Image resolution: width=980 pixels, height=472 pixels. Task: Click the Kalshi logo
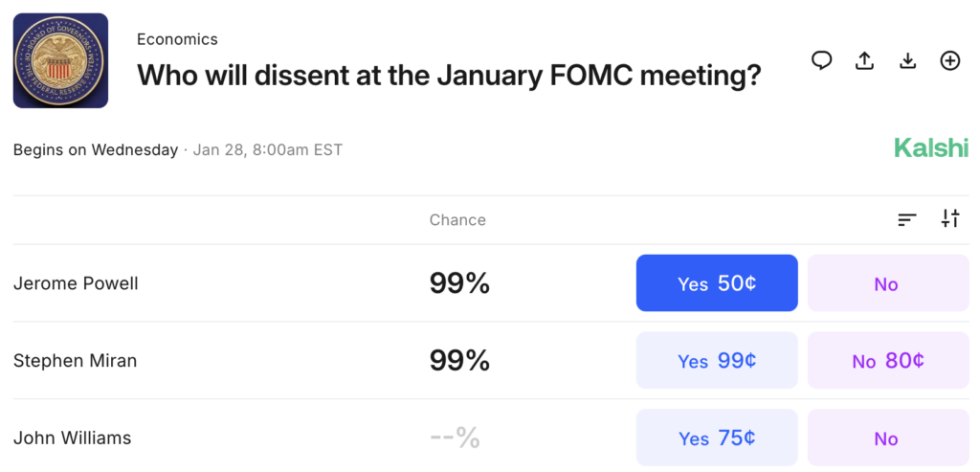tap(930, 148)
